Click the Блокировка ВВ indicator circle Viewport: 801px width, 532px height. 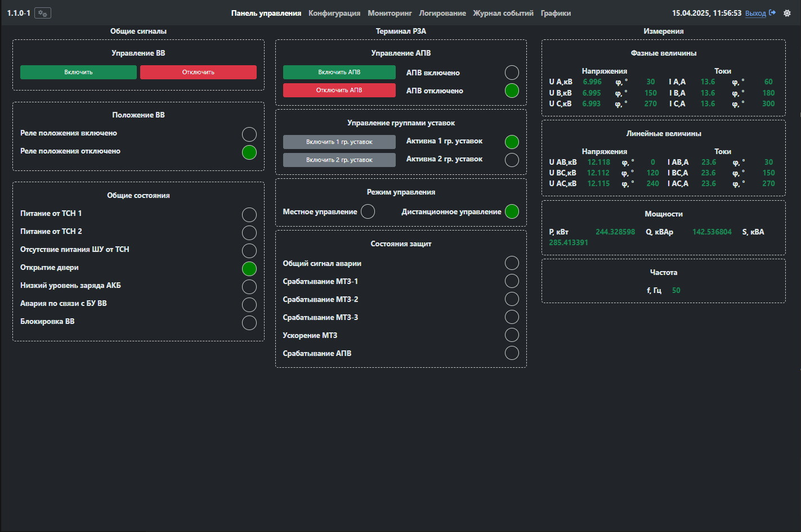(249, 323)
